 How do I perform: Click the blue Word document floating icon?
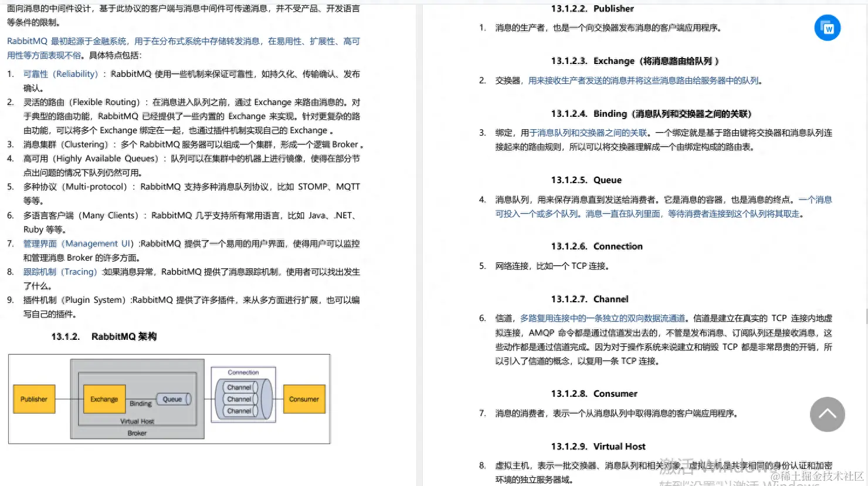(828, 28)
